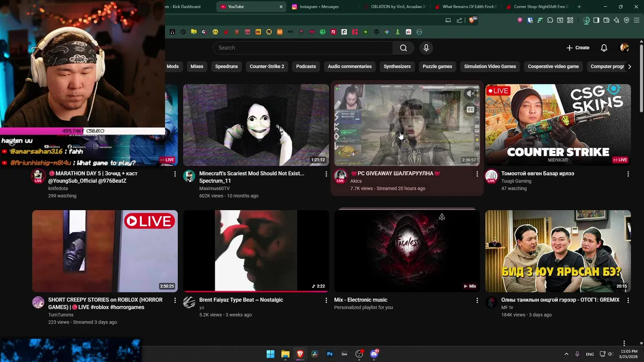Click the Akics channel avatar

(x=340, y=176)
